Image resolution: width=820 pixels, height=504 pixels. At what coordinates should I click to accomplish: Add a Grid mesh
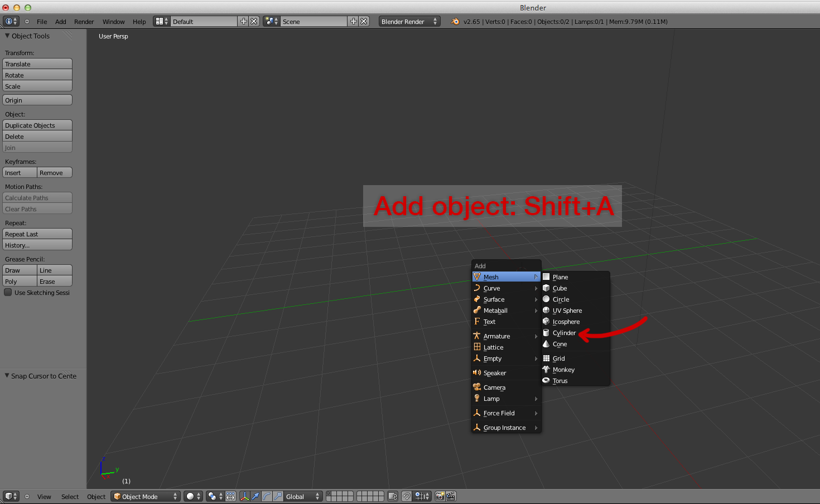(576, 358)
